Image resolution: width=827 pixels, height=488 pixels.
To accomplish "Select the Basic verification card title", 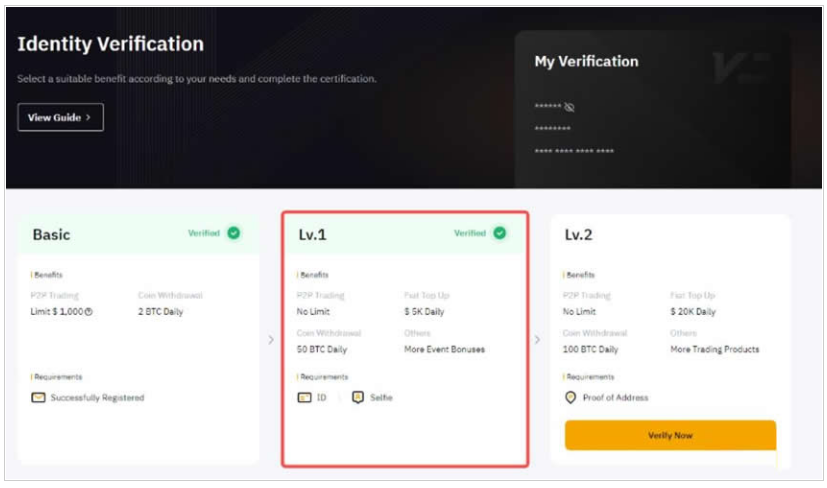I will tap(51, 234).
